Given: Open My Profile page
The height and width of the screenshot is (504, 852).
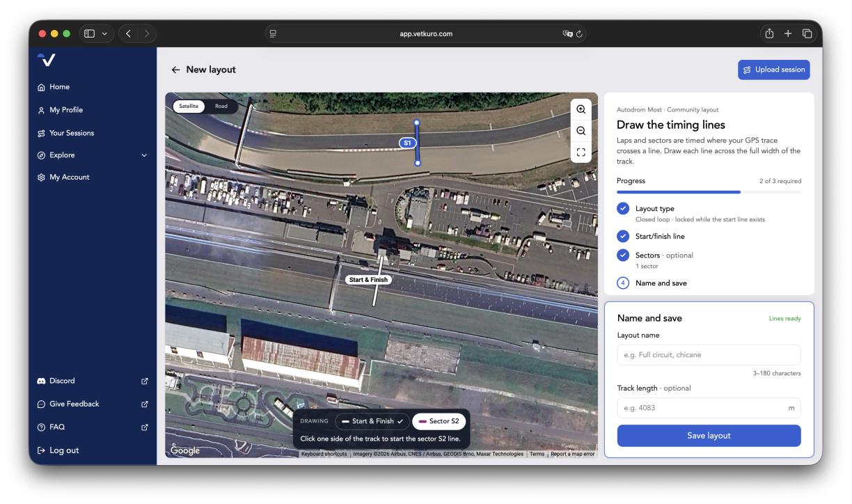Looking at the screenshot, I should [x=60, y=110].
